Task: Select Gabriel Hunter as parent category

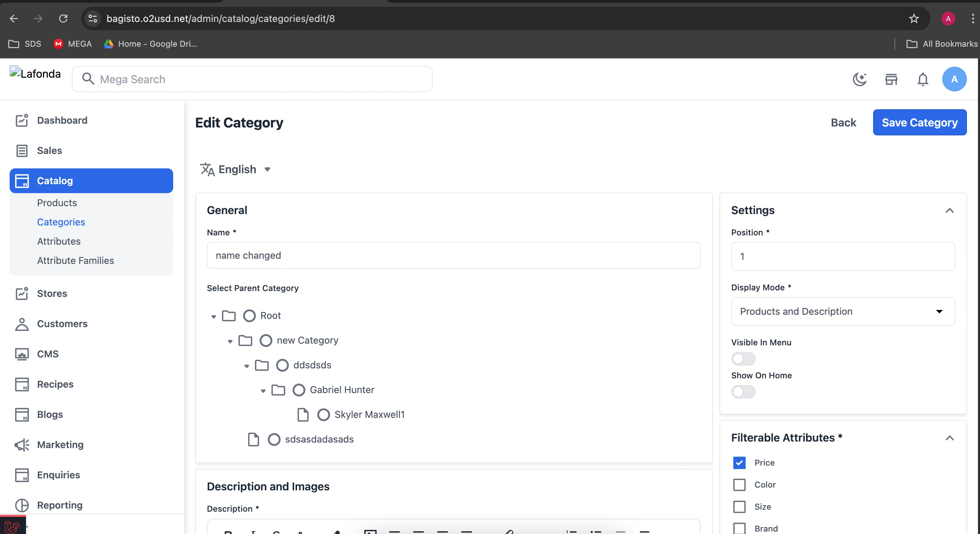Action: point(299,390)
